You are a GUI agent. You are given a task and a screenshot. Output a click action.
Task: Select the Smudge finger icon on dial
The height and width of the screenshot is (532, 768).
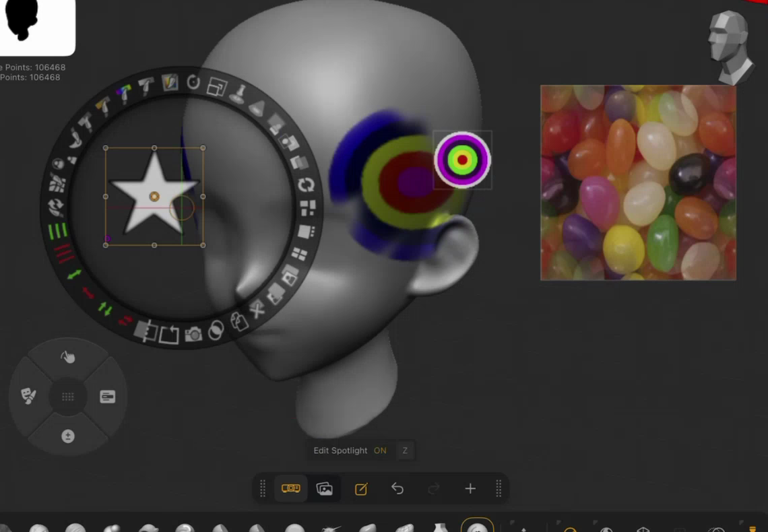[x=75, y=139]
